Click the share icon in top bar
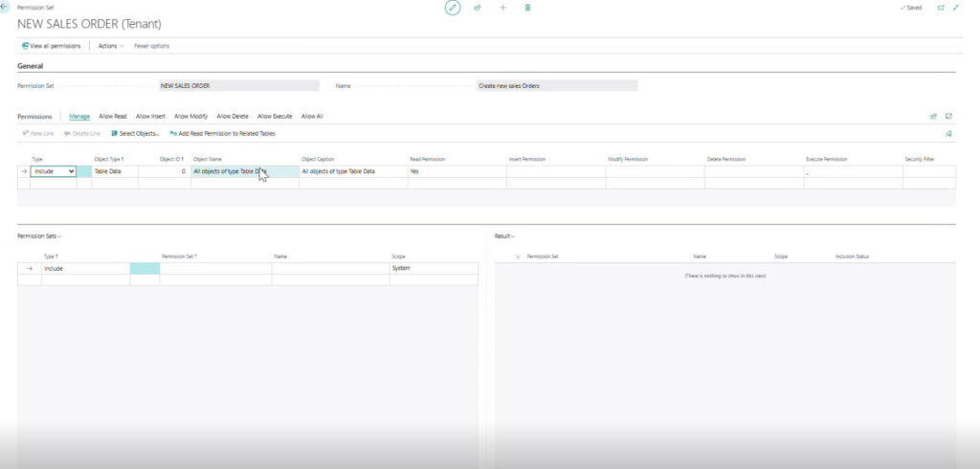Viewport: 980px width, 469px height. (x=478, y=8)
